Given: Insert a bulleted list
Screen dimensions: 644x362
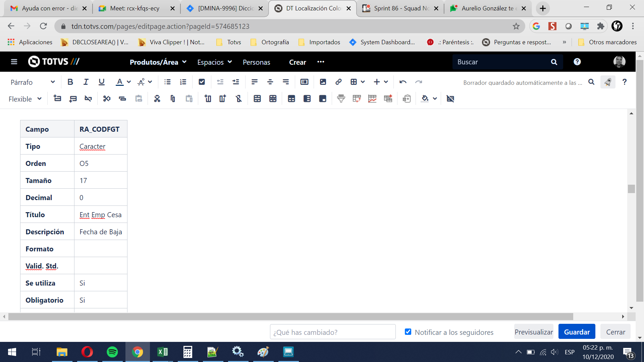Looking at the screenshot, I should click(x=167, y=82).
